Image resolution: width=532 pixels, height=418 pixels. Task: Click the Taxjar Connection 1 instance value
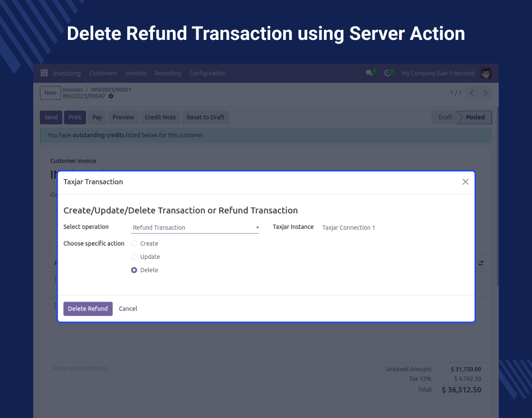349,228
